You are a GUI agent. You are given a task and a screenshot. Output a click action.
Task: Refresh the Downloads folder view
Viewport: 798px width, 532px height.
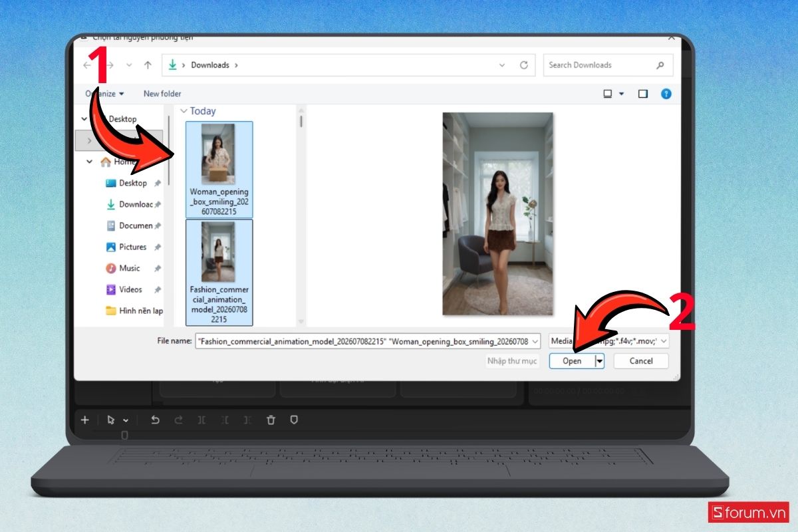524,65
